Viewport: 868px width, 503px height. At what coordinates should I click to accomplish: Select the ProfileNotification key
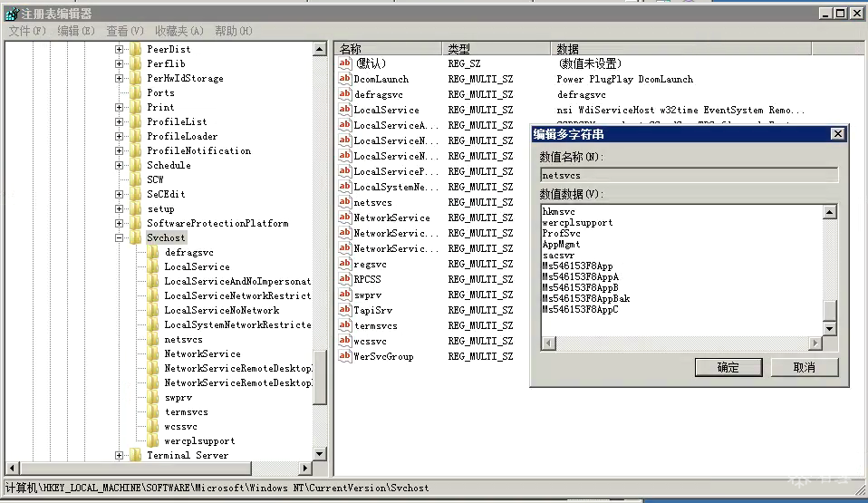(198, 150)
